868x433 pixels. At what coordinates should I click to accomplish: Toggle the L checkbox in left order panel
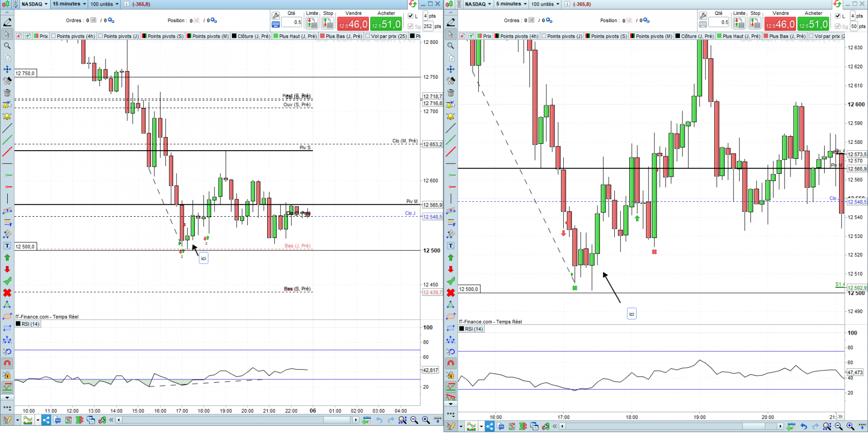(410, 16)
